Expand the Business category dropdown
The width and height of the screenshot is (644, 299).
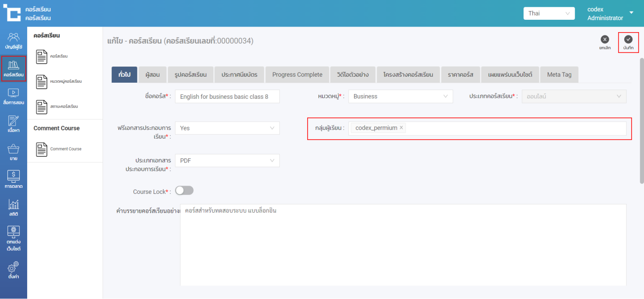(400, 96)
